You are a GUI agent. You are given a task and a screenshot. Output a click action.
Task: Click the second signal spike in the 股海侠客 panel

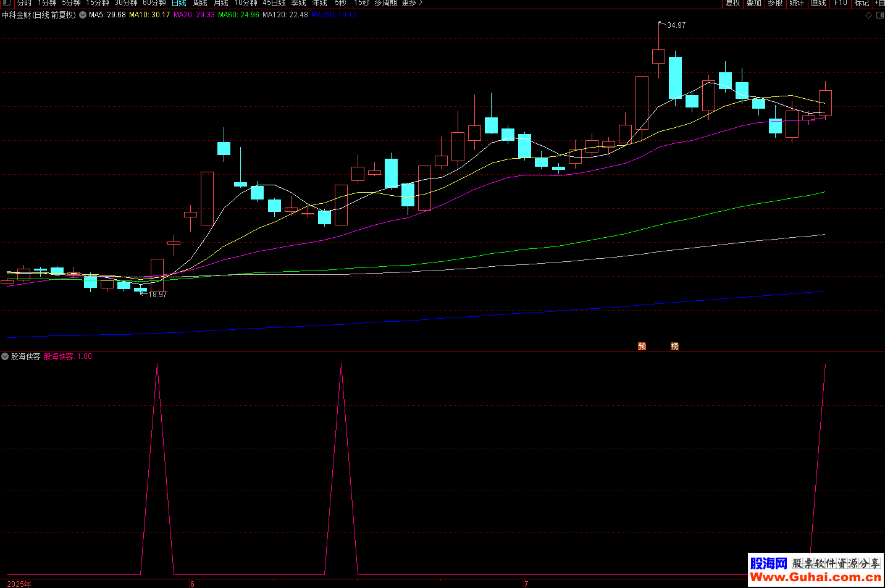(342, 469)
